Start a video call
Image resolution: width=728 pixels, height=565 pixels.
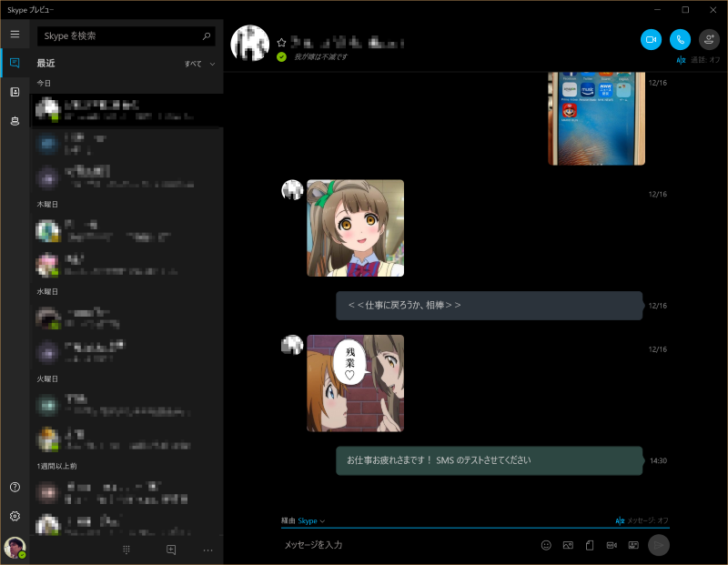(651, 40)
